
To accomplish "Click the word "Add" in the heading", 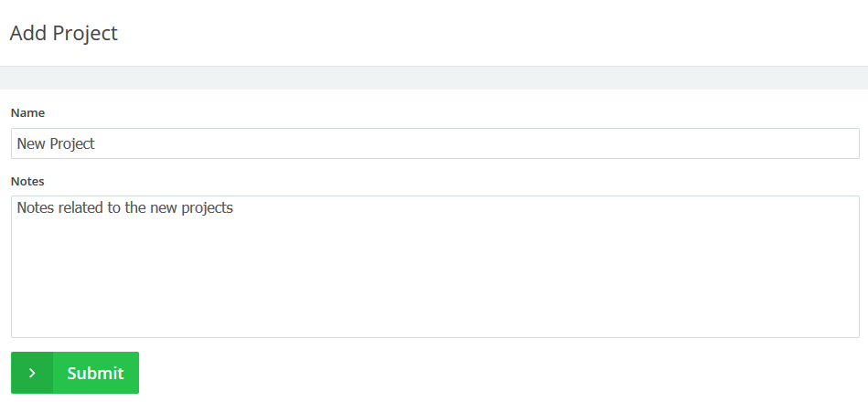I will pos(27,34).
